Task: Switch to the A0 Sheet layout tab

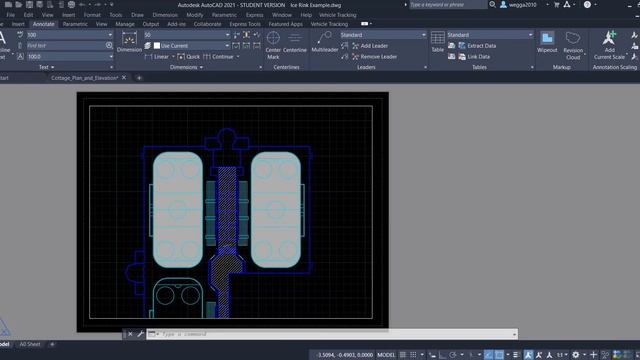Action: [30, 344]
